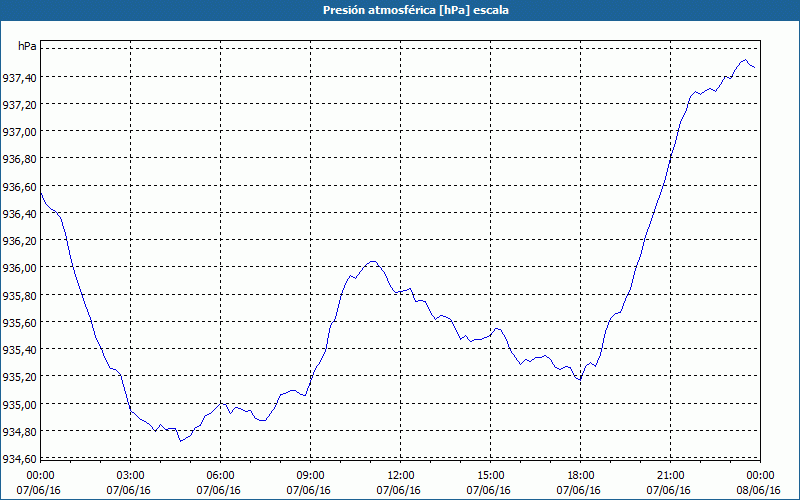Click the 21:00 time axis label
The image size is (800, 500).
pyautogui.click(x=671, y=475)
